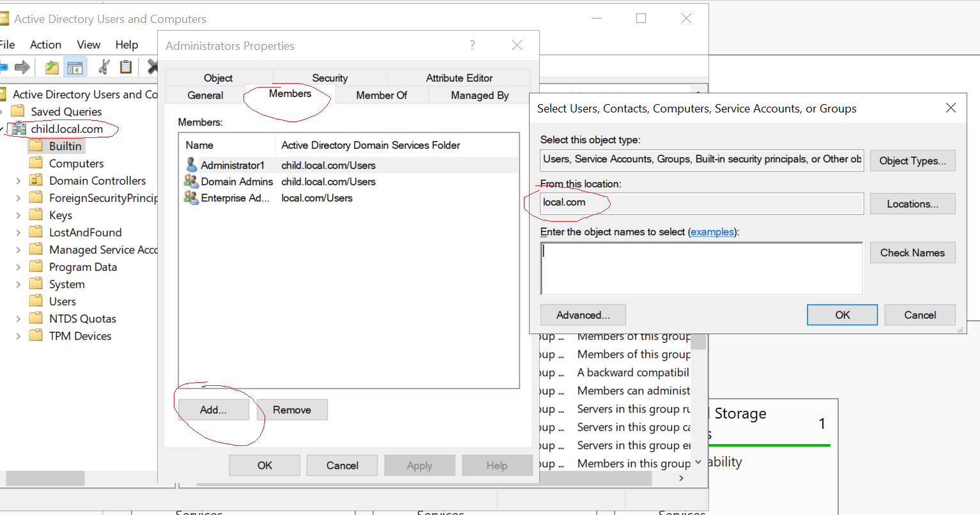Switch to the Attribute Editor tab
This screenshot has width=980, height=515.
click(x=459, y=78)
